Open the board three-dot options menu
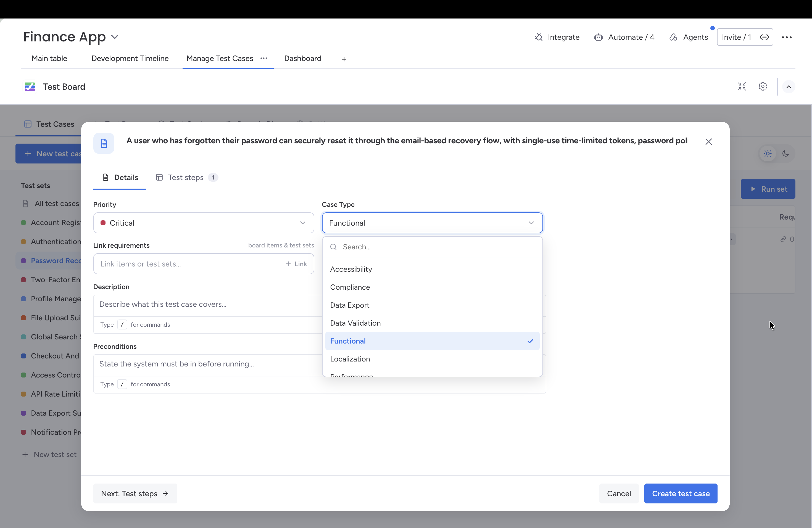 tap(787, 37)
